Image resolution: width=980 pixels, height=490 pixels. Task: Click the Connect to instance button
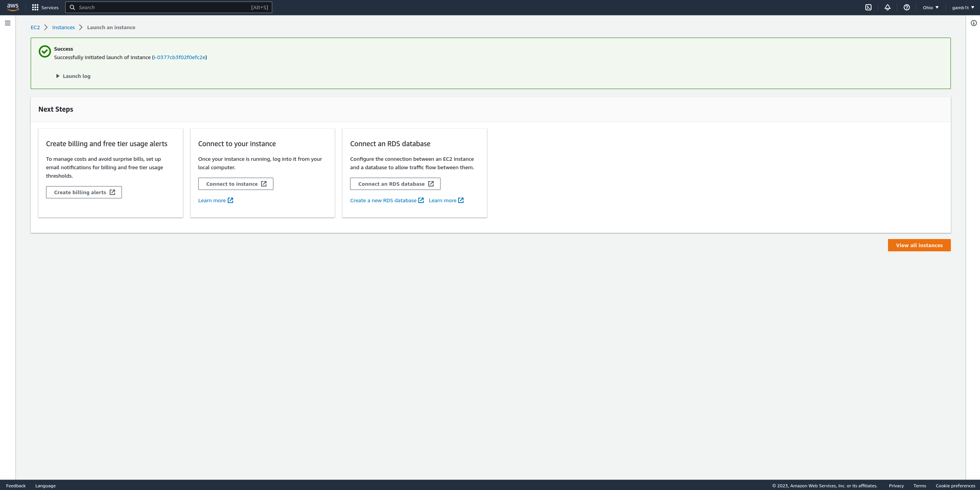[235, 184]
